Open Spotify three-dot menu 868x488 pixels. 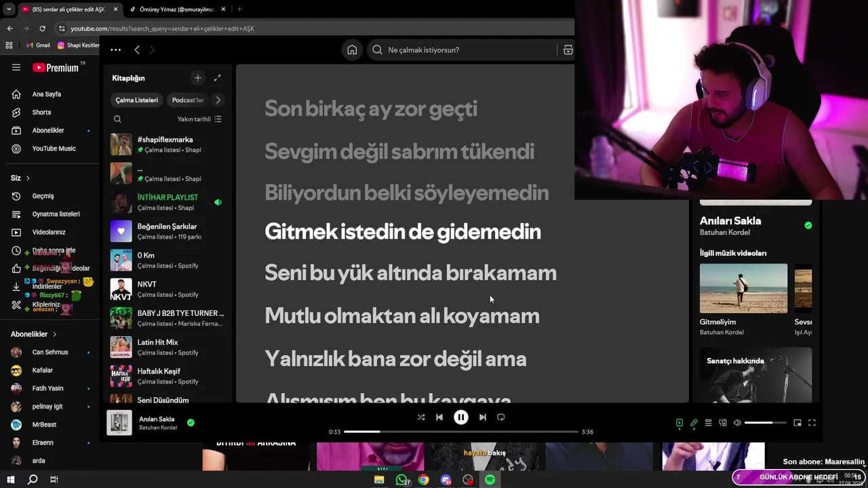click(115, 49)
